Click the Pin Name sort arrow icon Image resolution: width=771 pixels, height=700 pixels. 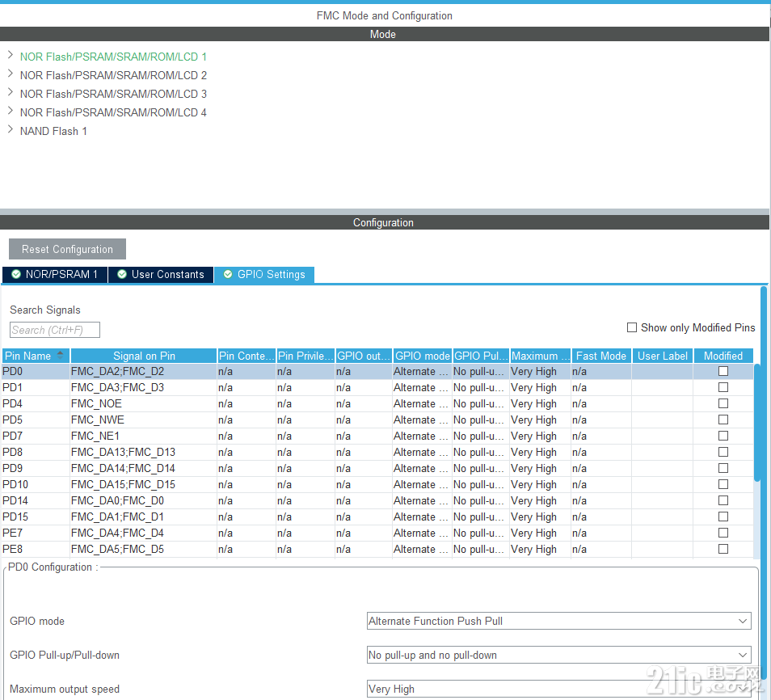pos(60,355)
